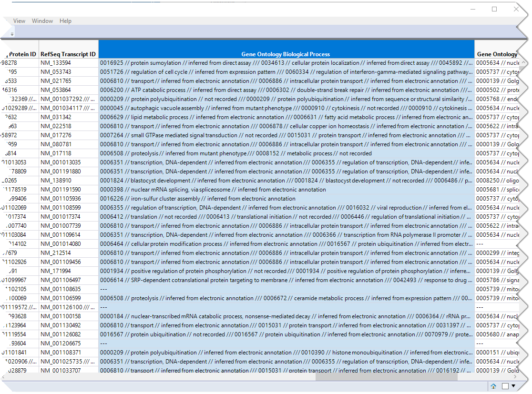Open the Help menu
The image size is (532, 394).
point(66,21)
